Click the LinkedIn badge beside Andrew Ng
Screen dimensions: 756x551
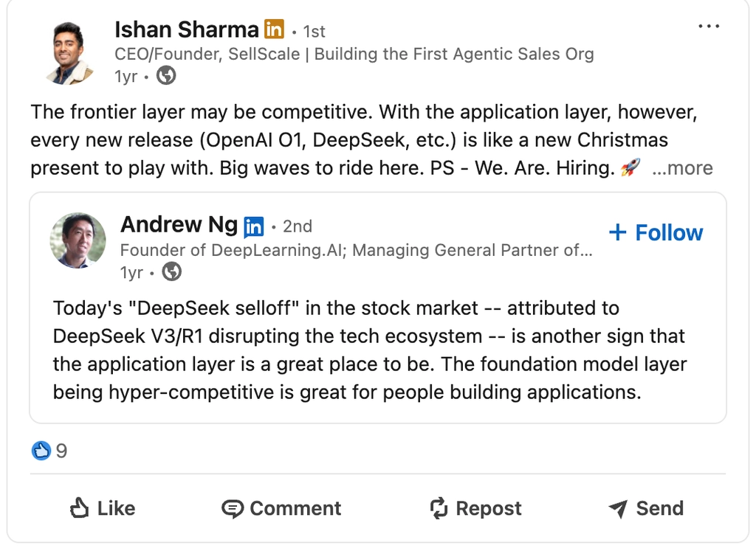(253, 226)
